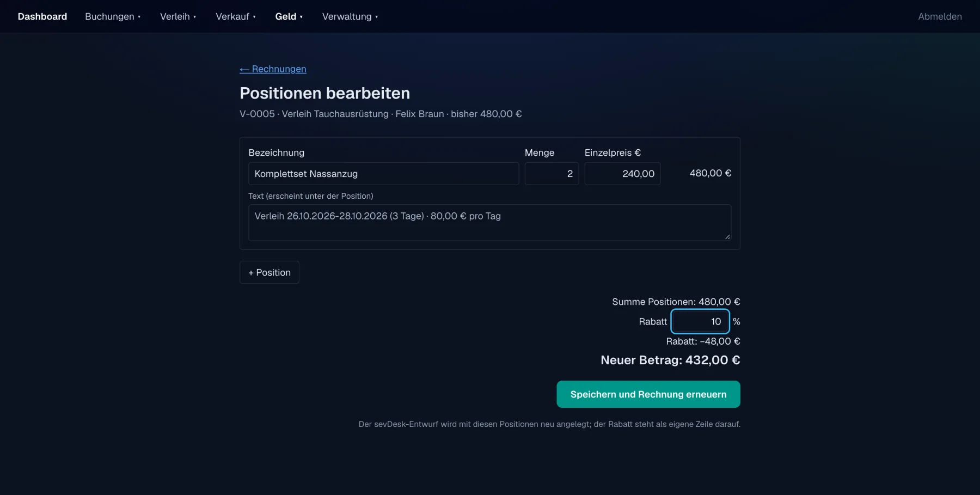Open the Verkauf dropdown menu
Image resolution: width=980 pixels, height=495 pixels.
pos(236,16)
